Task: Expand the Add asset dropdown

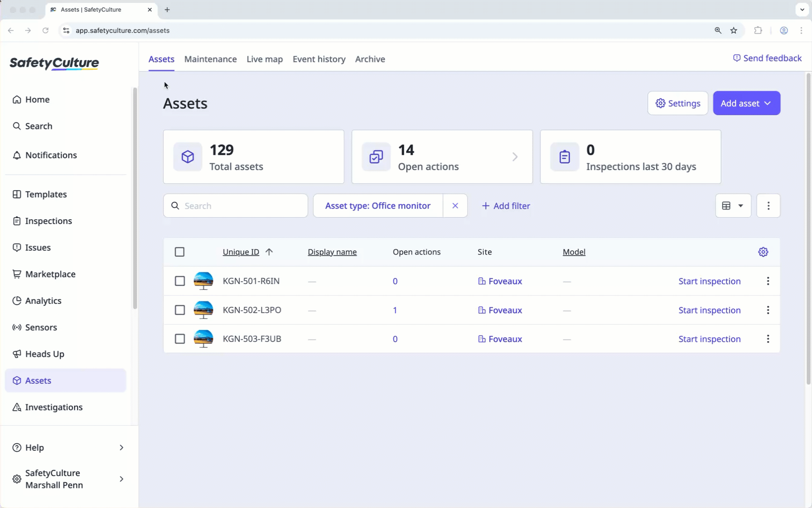Action: coord(747,103)
